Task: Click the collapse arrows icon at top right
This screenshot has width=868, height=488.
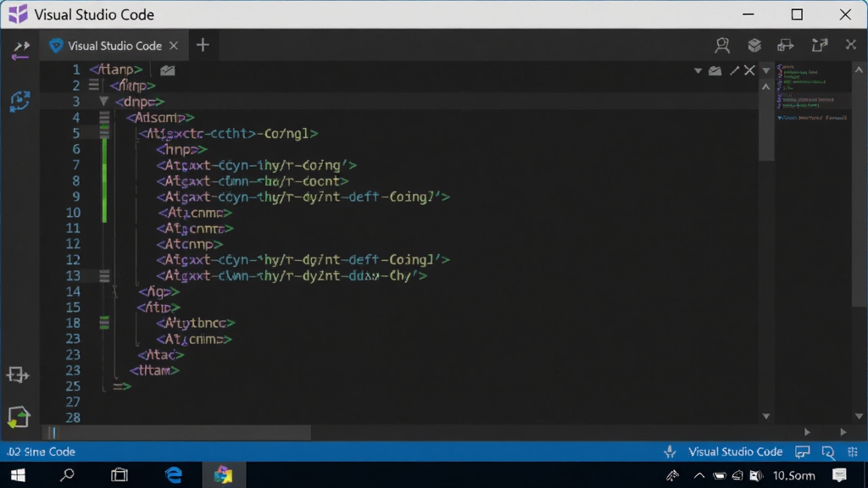Action: (851, 45)
